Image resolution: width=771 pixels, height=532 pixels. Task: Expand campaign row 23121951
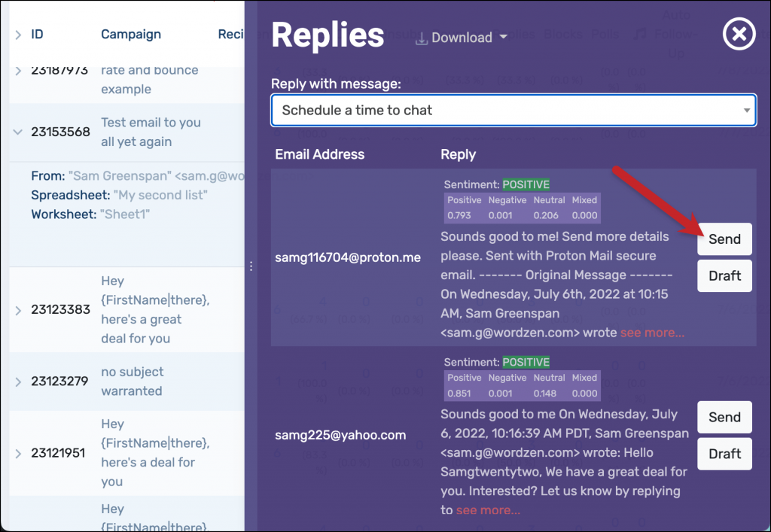pyautogui.click(x=17, y=452)
